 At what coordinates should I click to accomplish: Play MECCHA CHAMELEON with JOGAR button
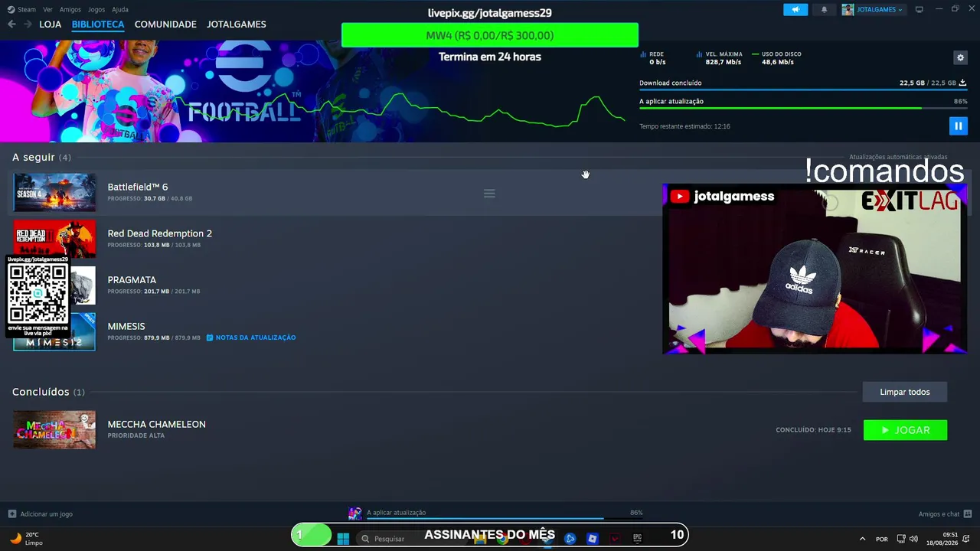pos(905,430)
